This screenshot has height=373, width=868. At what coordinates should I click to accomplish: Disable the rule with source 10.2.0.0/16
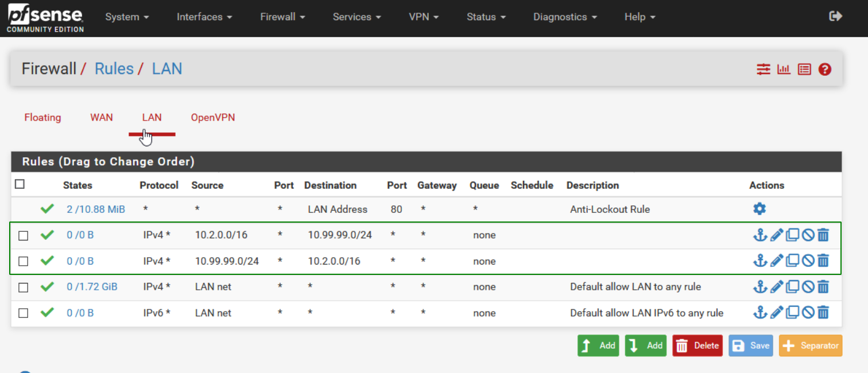point(808,235)
